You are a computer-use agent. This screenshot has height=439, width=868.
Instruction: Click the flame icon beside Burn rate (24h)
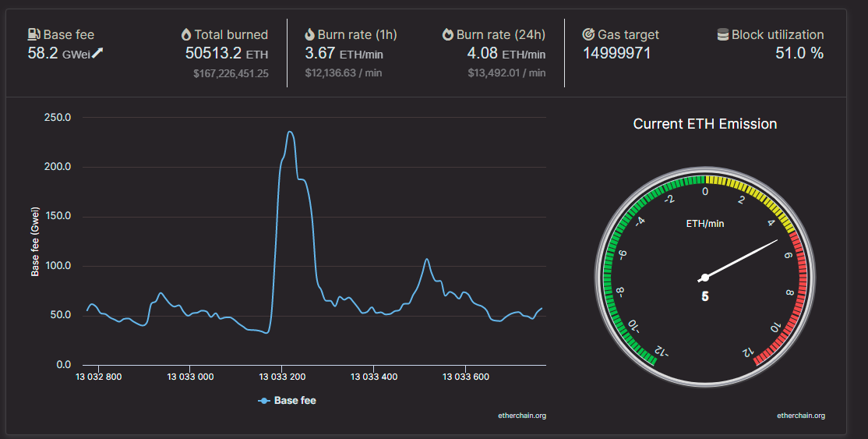448,34
